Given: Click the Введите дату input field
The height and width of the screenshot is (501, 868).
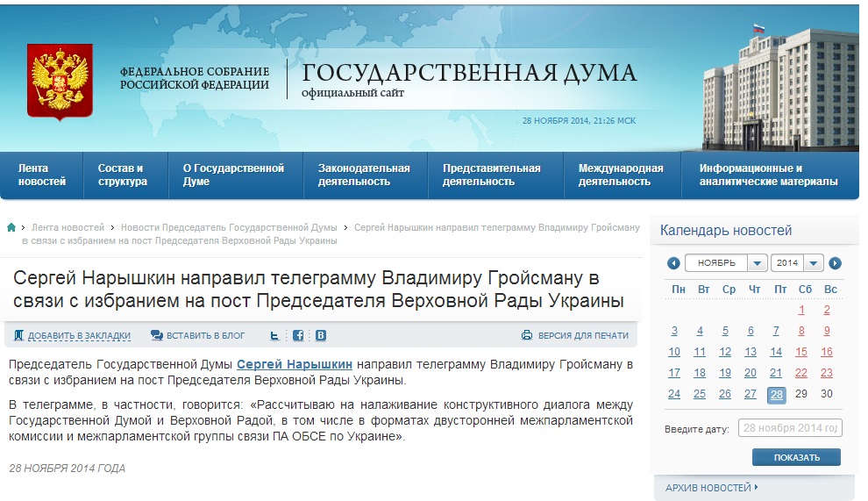Looking at the screenshot, I should coord(790,428).
